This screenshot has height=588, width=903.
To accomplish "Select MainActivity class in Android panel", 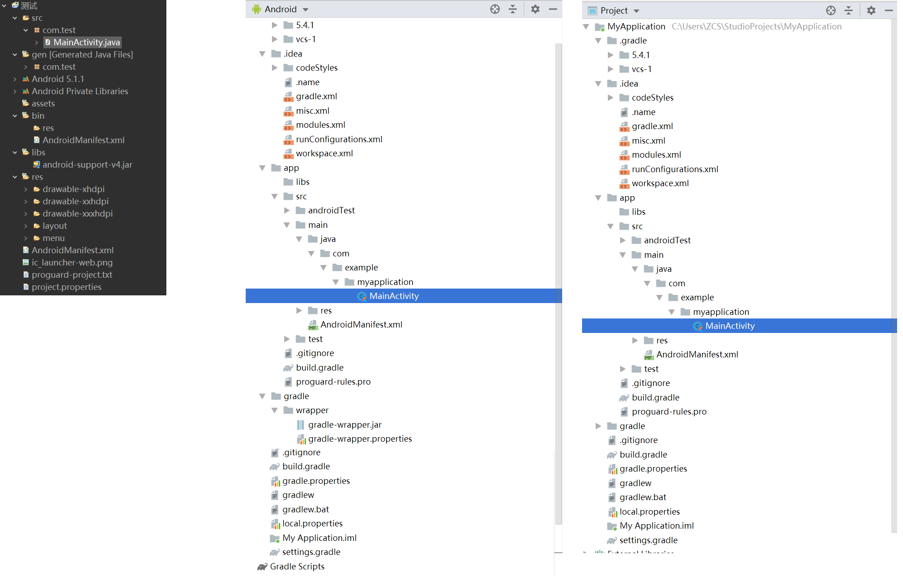I will pyautogui.click(x=388, y=296).
